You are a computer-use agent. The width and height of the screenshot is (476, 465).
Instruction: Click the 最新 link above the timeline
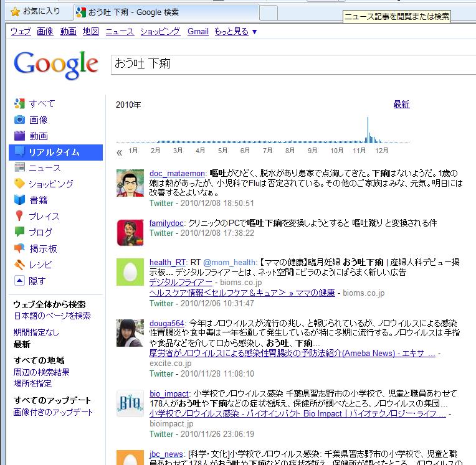[401, 105]
